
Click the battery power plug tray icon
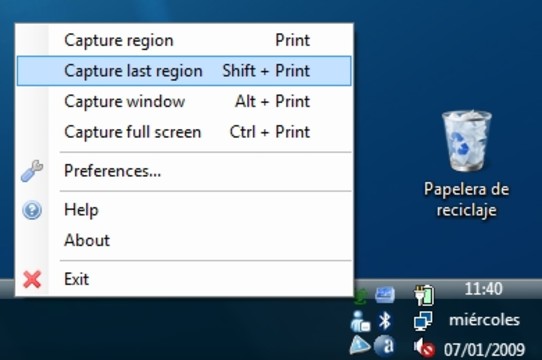click(424, 295)
